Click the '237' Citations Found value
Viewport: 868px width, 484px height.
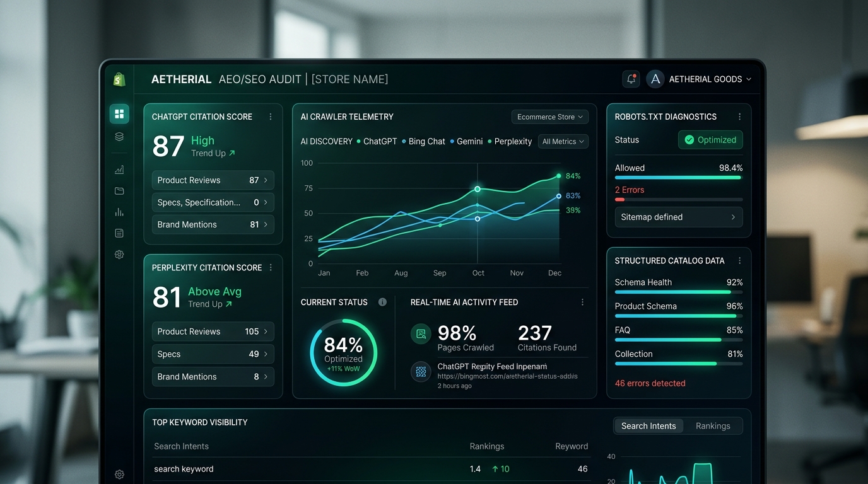[x=535, y=333]
